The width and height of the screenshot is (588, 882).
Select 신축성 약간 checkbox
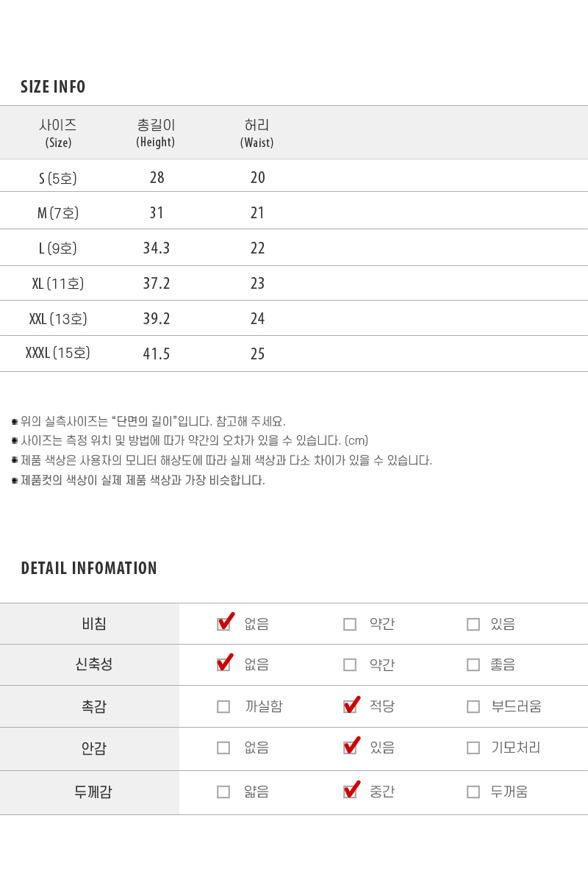pyautogui.click(x=350, y=664)
